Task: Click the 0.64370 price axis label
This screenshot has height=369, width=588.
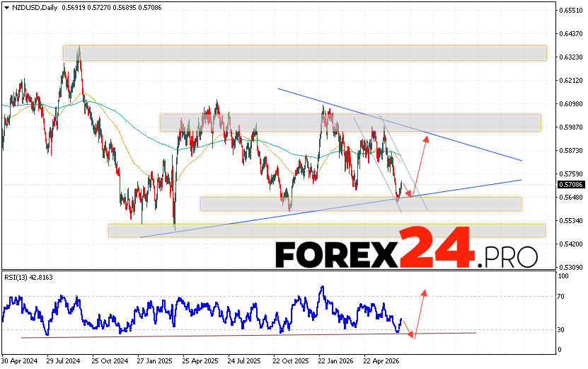Action: pyautogui.click(x=571, y=34)
